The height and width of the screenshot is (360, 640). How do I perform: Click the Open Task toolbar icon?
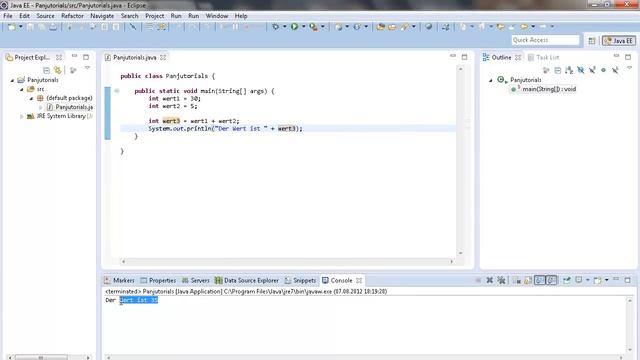(x=392, y=27)
